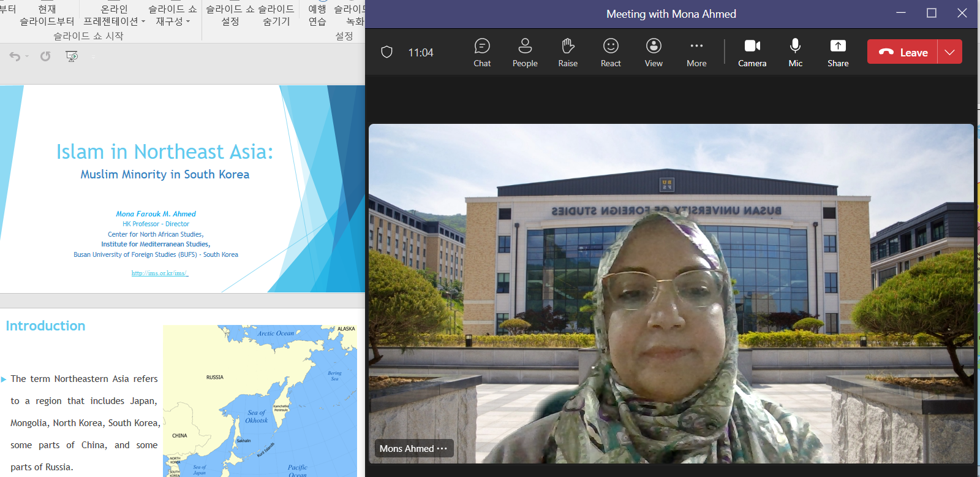Viewport: 980px width, 477px height.
Task: Share your screen content
Action: 838,53
